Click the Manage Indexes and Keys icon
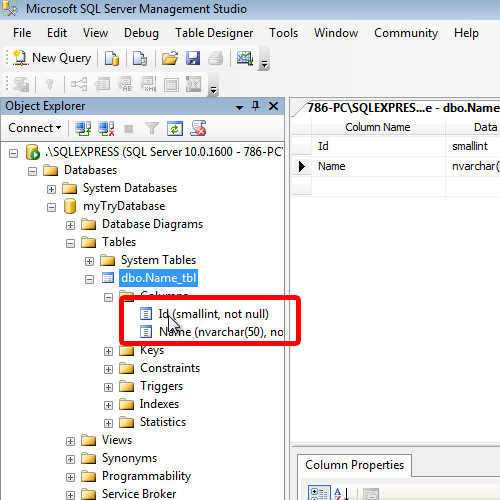This screenshot has width=500, height=500. pos(102,84)
